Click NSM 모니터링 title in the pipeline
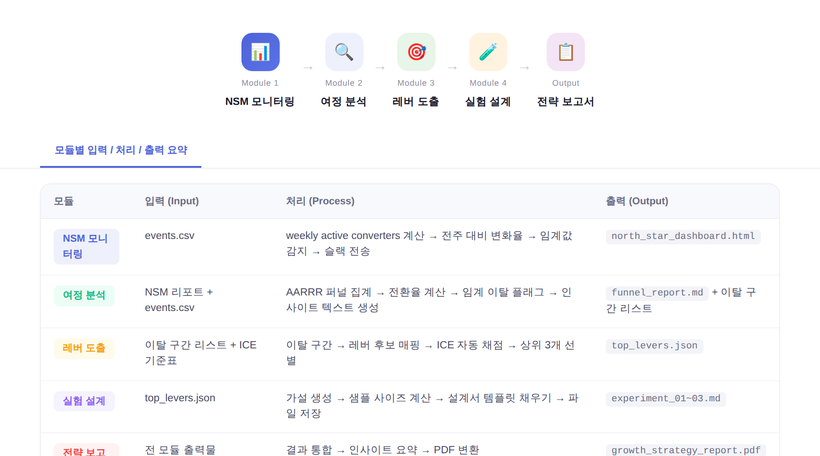This screenshot has width=820, height=456. [260, 101]
